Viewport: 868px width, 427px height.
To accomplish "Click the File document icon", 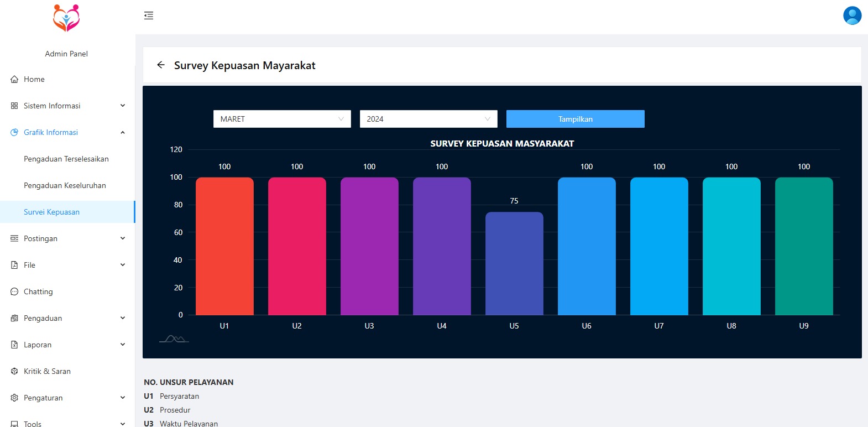I will click(14, 265).
